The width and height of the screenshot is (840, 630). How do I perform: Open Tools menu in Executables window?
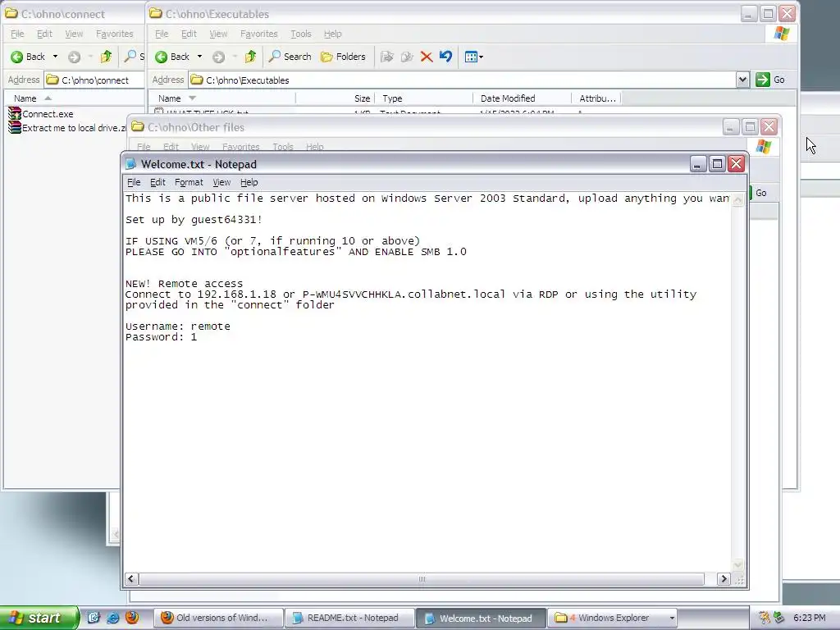300,34
